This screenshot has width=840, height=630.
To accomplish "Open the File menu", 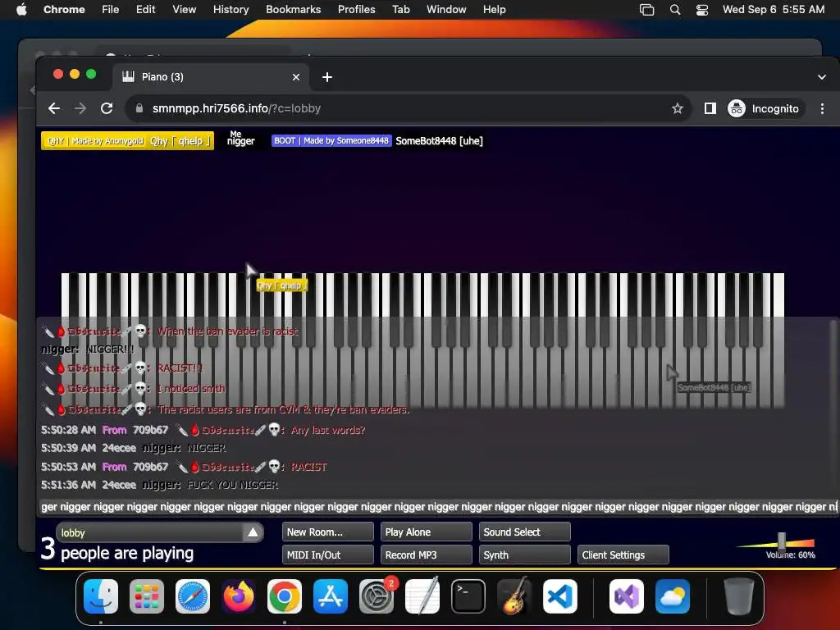I will (x=111, y=9).
